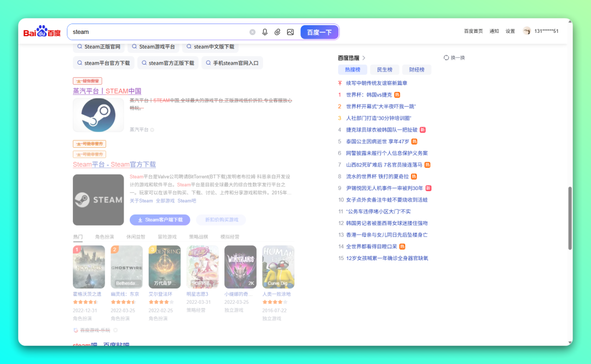Switch to 角色扮演 tab

click(x=105, y=237)
